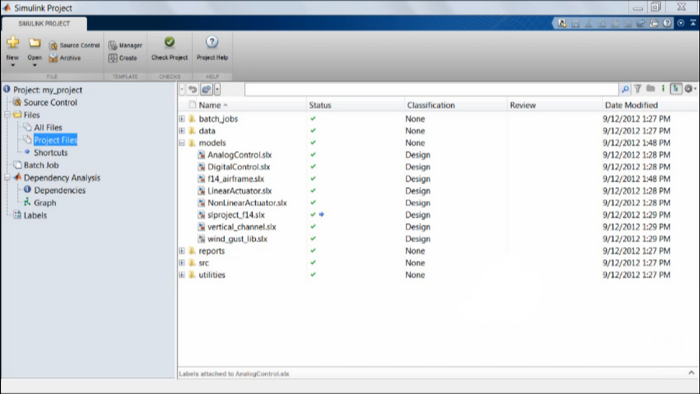Click the Source Control ribbon button
Image resolution: width=700 pixels, height=394 pixels.
coord(75,46)
